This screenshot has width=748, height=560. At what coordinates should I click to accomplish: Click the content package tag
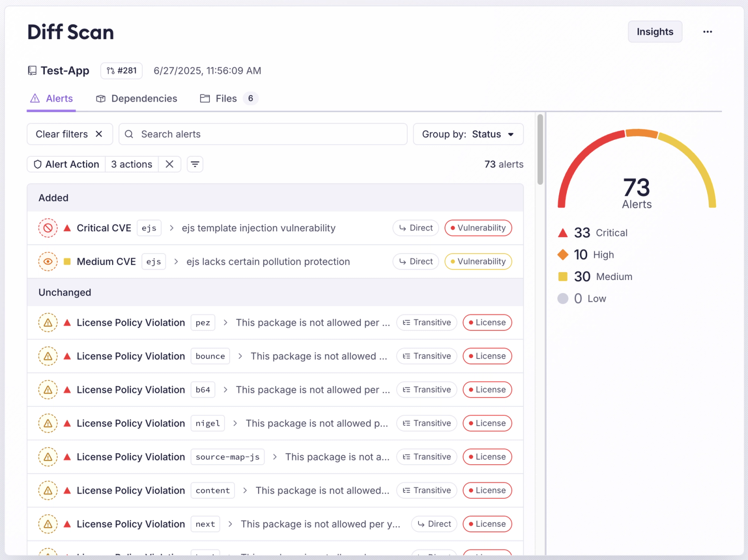pyautogui.click(x=213, y=491)
